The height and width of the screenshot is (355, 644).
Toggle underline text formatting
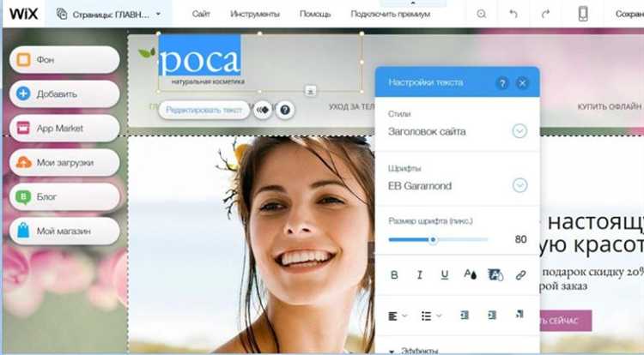click(445, 275)
